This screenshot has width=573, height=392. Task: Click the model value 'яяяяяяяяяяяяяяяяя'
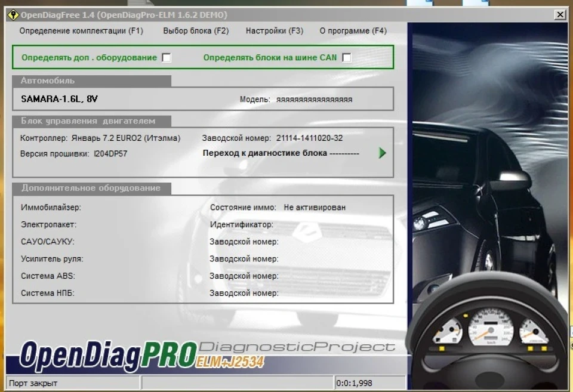pyautogui.click(x=315, y=100)
